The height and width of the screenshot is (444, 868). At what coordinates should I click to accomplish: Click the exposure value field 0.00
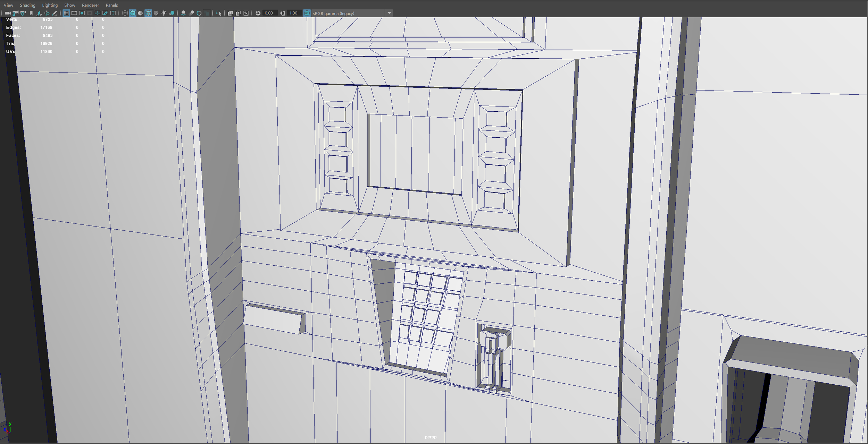[x=269, y=13]
